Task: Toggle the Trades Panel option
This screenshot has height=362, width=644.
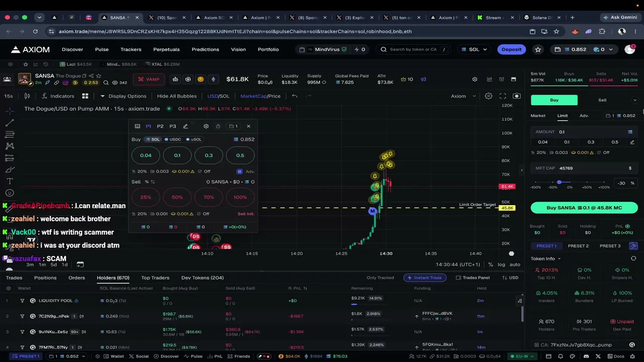Action: [472, 278]
